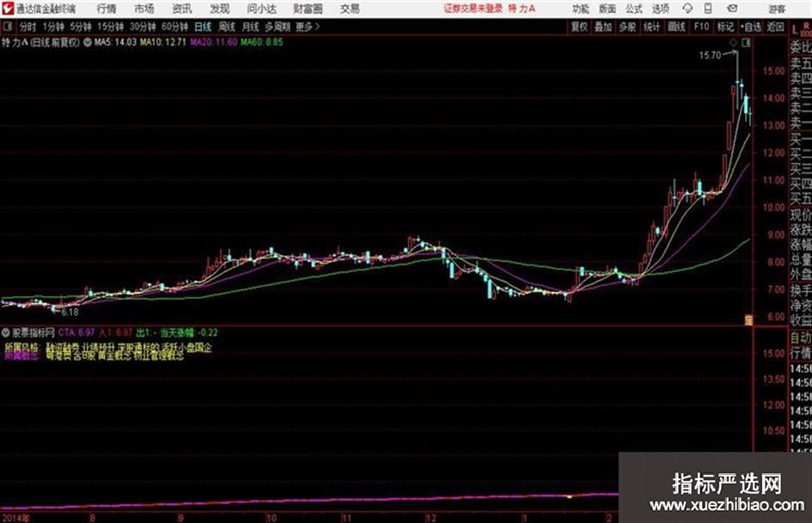Click the 统计 statistics toolbar button
812x523 pixels.
[652, 27]
